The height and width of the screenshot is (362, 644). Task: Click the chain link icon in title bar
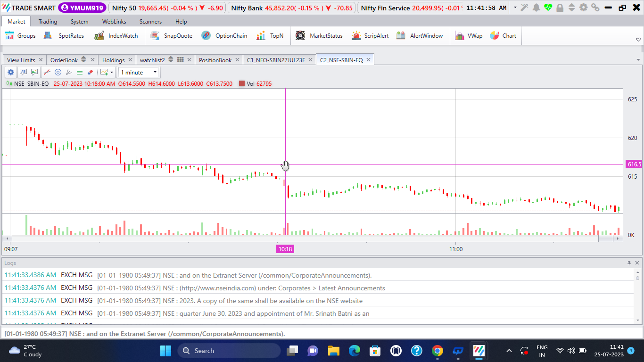coord(595,8)
